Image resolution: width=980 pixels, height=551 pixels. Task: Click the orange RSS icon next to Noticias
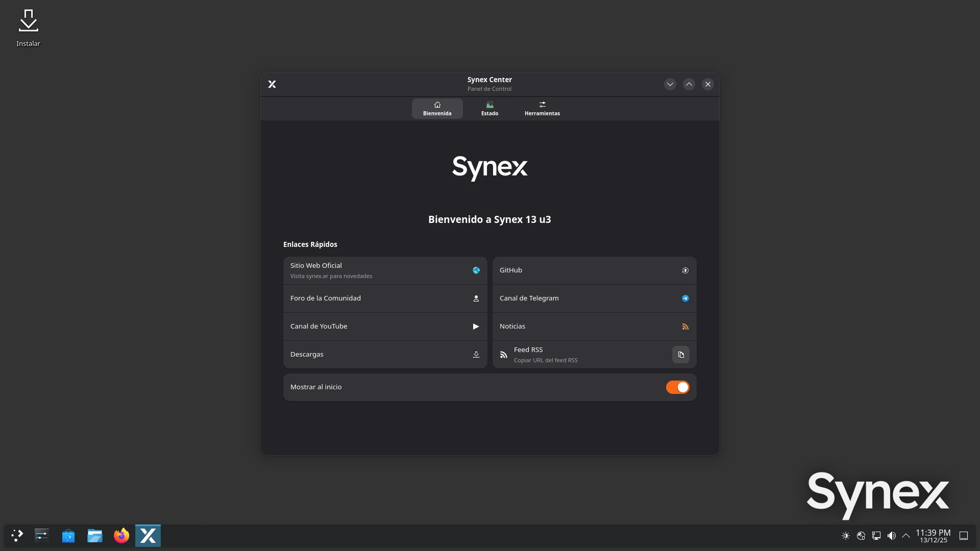tap(685, 327)
